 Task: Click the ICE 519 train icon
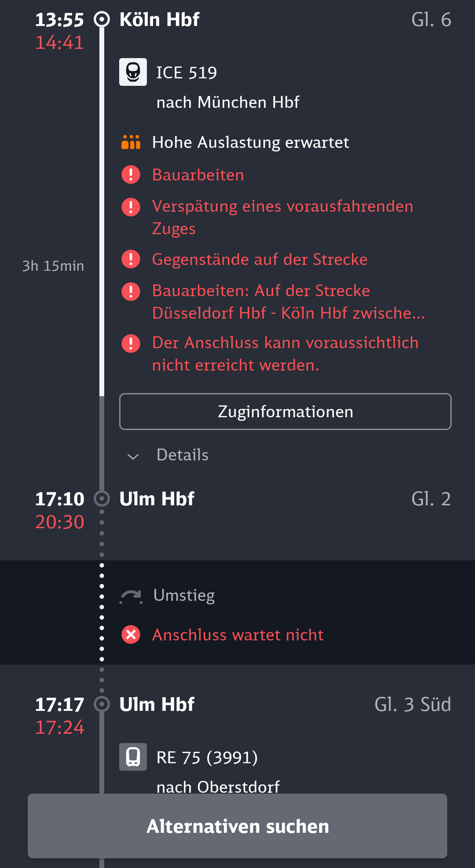(133, 72)
